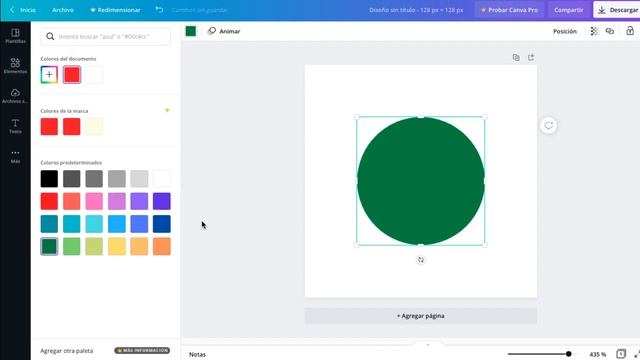Go to Inicio

[28, 10]
